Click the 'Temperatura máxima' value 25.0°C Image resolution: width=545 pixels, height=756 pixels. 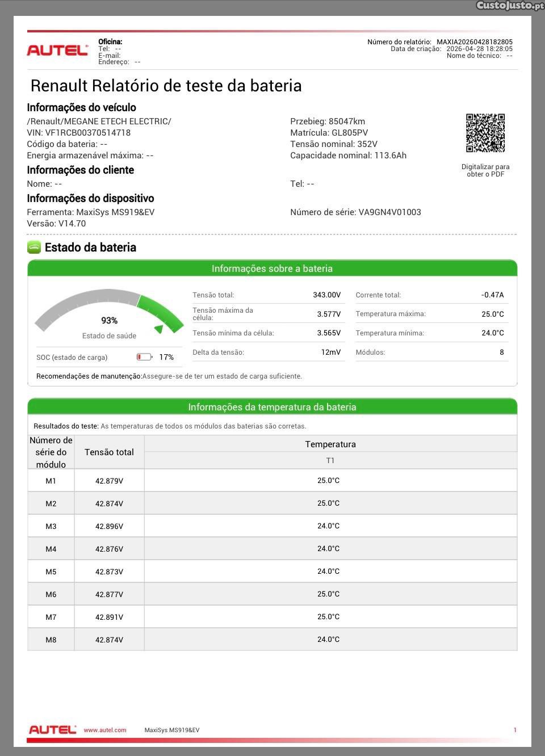(493, 314)
